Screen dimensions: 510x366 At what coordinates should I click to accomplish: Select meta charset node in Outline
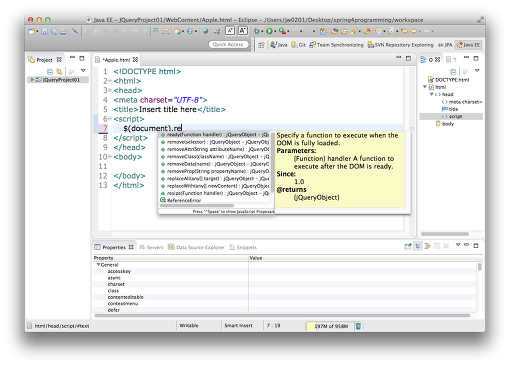tap(462, 102)
